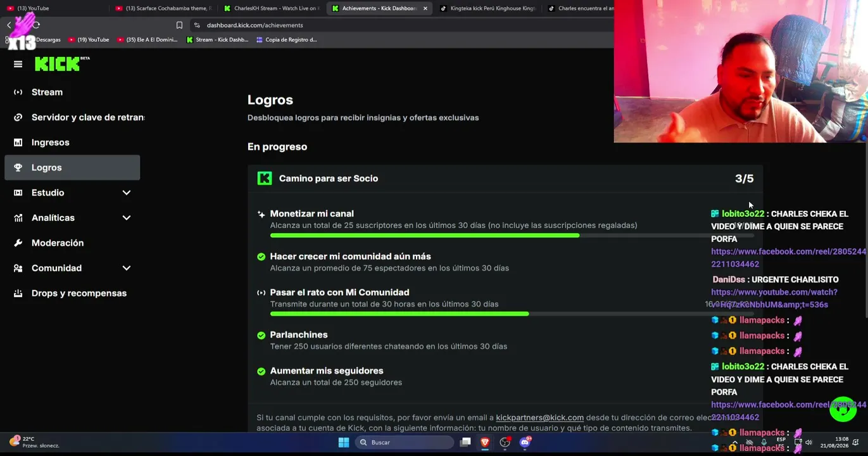The height and width of the screenshot is (456, 868).
Task: Click the browser back arrow
Action: (9, 25)
